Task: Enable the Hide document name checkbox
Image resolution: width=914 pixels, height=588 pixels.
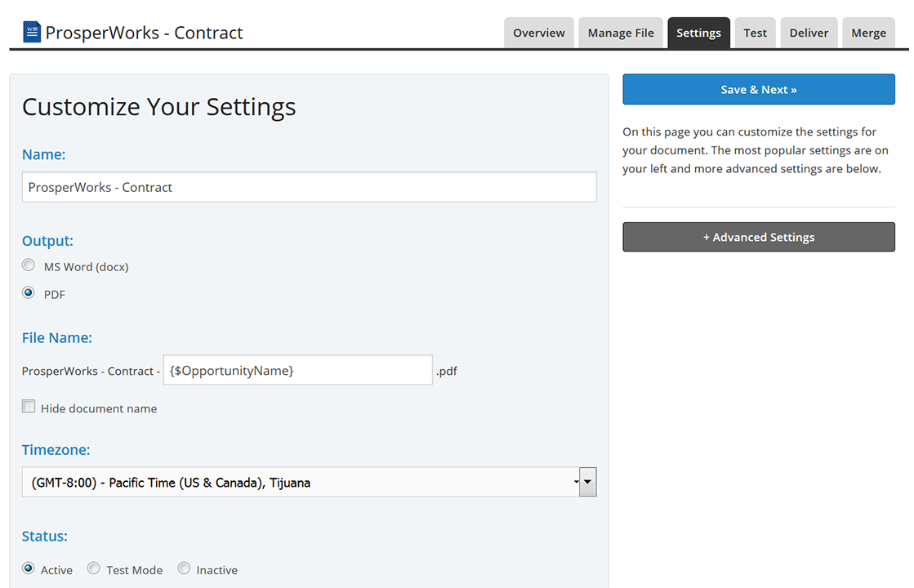Action: (x=29, y=407)
